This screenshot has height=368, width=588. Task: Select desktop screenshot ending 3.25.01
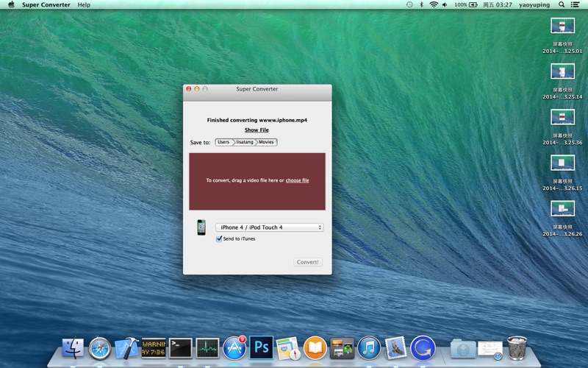[562, 35]
